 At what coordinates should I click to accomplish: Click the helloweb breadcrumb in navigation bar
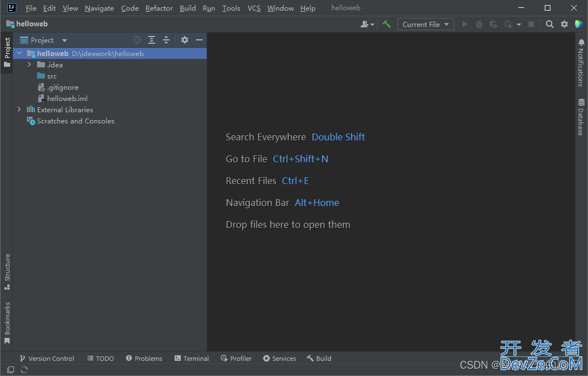coord(27,24)
